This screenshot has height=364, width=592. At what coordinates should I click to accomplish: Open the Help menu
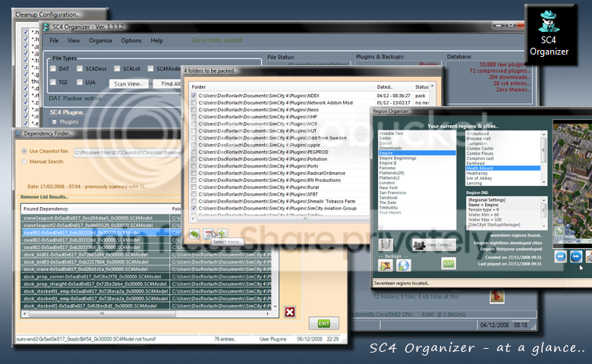coord(156,40)
